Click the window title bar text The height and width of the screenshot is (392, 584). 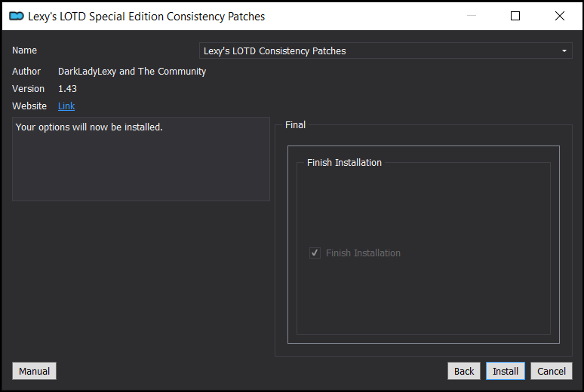[146, 17]
